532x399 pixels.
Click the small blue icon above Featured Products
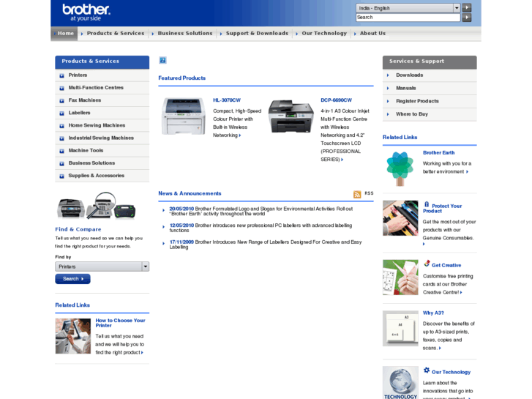click(x=163, y=61)
